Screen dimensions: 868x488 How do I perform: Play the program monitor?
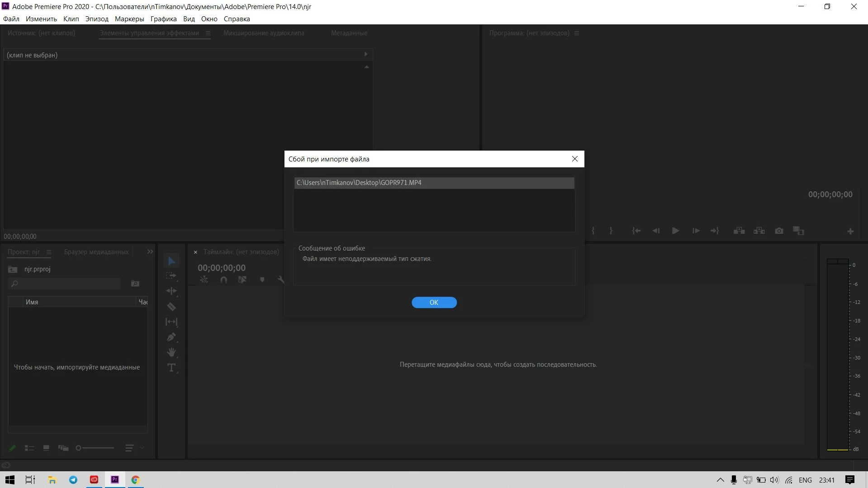(x=675, y=231)
